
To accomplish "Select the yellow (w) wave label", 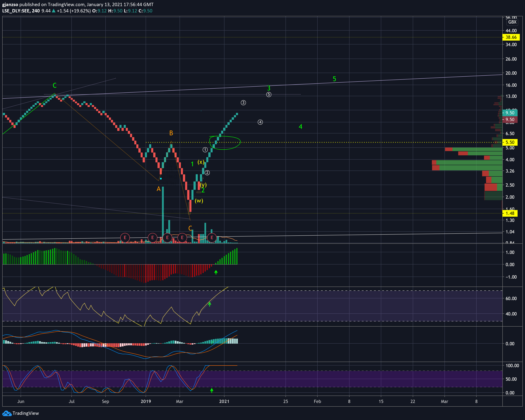I will point(199,201).
